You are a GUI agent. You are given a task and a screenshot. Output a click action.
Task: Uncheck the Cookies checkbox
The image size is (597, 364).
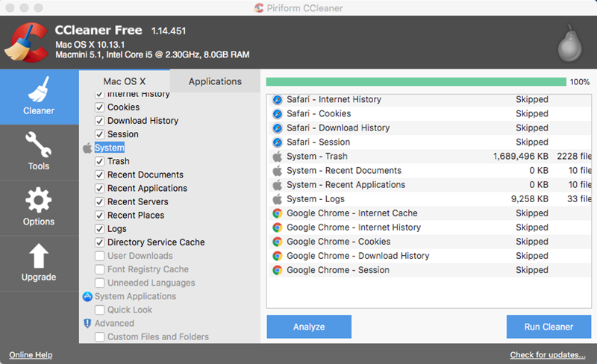click(99, 107)
